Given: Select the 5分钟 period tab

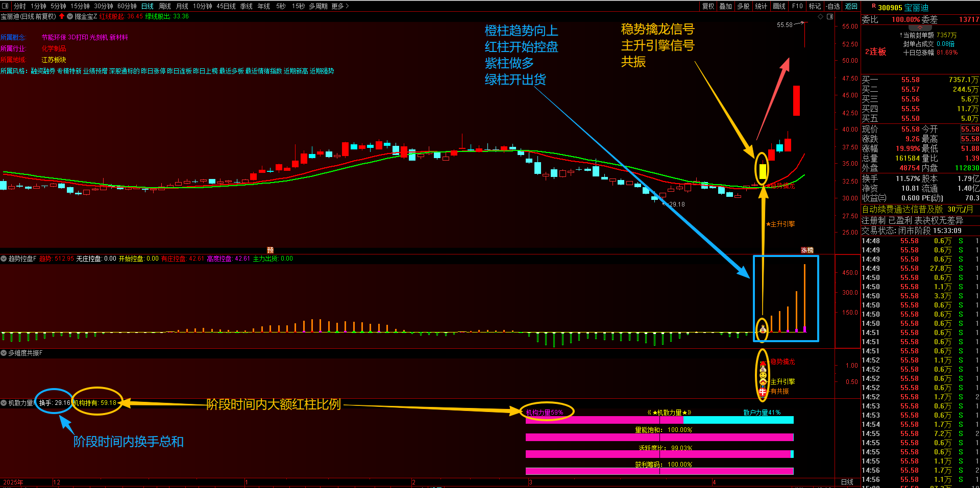Looking at the screenshot, I should point(58,6).
